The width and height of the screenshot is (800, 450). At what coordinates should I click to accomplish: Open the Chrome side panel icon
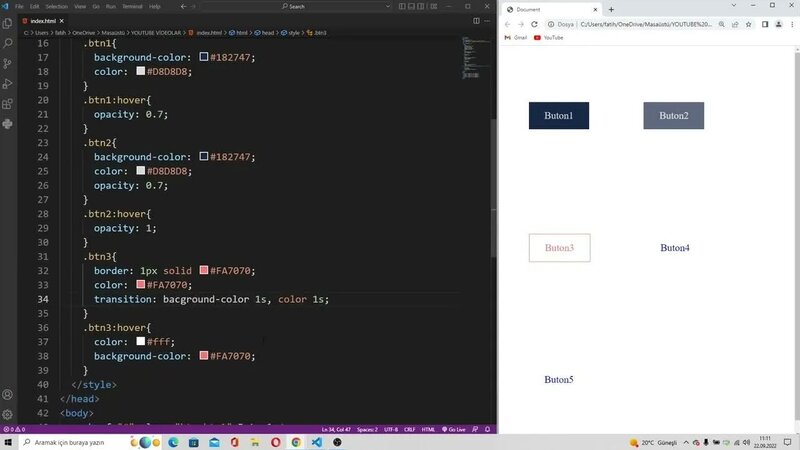765,24
